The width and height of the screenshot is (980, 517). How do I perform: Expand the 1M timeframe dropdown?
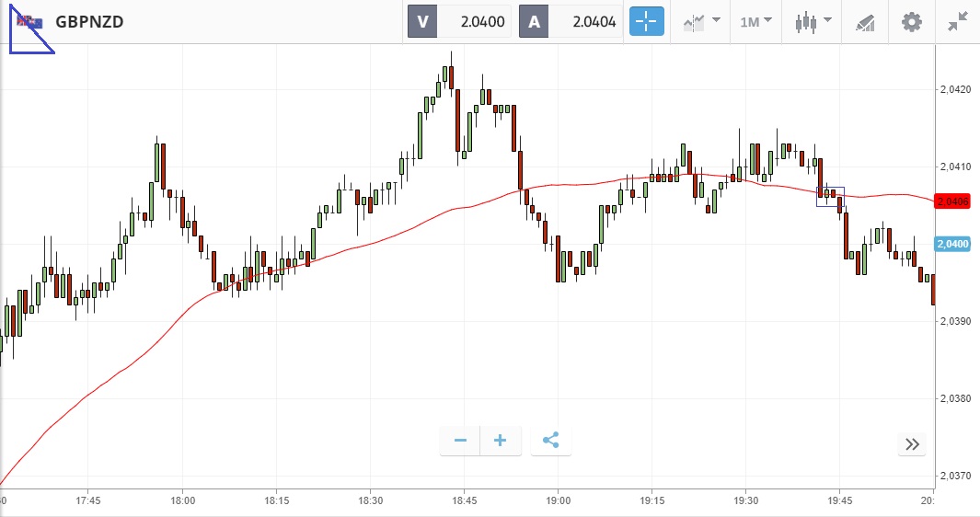[755, 22]
